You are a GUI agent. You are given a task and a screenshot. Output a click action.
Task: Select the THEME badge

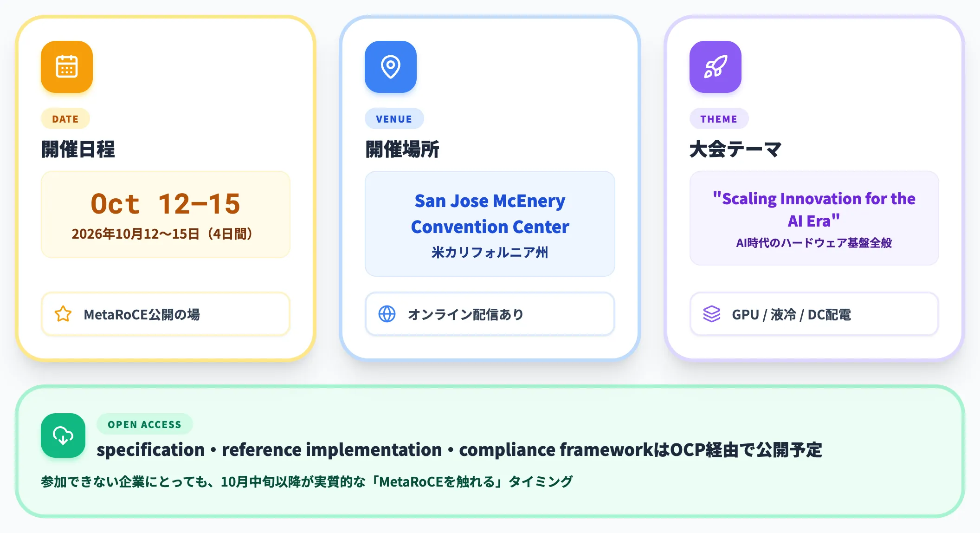pos(719,119)
